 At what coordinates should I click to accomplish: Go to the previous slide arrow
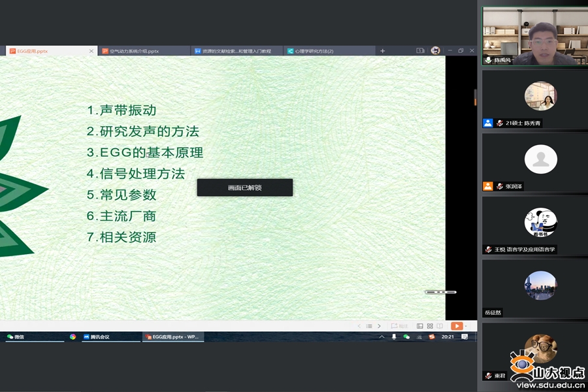(x=359, y=326)
